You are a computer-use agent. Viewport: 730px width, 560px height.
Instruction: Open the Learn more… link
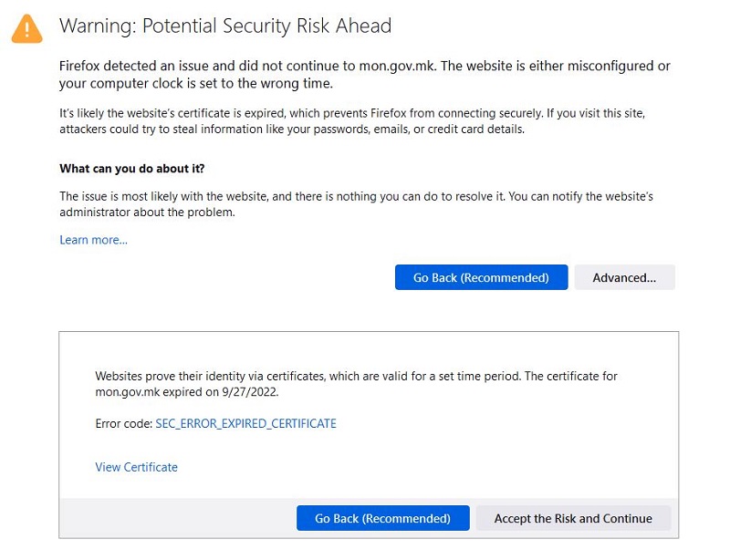click(x=93, y=240)
